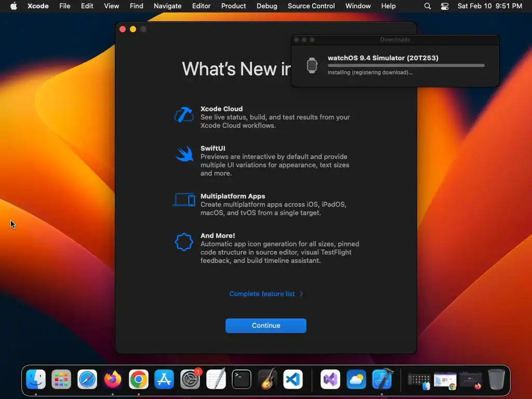The image size is (532, 399).
Task: Launch Firefox from the Dock
Action: (113, 379)
